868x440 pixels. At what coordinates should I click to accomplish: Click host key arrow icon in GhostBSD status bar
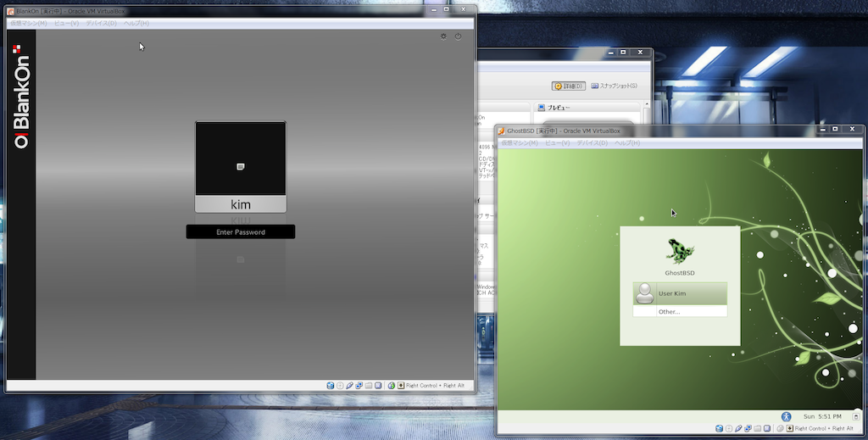click(x=789, y=428)
